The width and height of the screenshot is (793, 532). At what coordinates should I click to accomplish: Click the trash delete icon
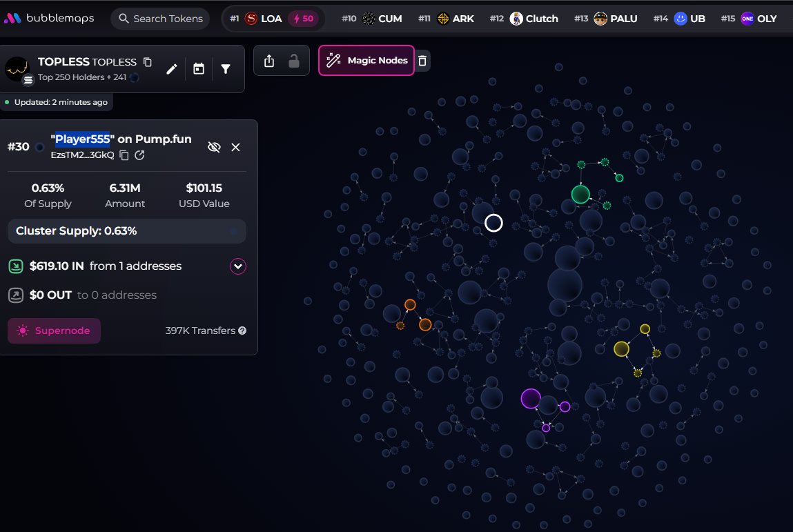pyautogui.click(x=423, y=61)
